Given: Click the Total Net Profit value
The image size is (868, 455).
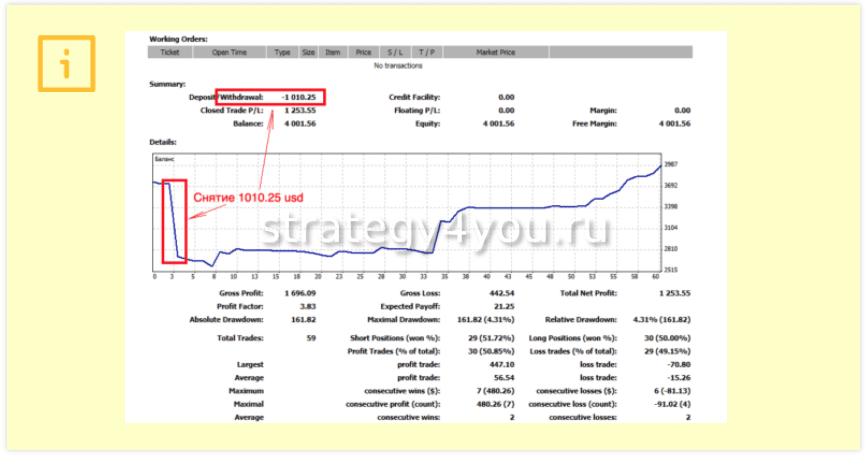Looking at the screenshot, I should (x=675, y=293).
